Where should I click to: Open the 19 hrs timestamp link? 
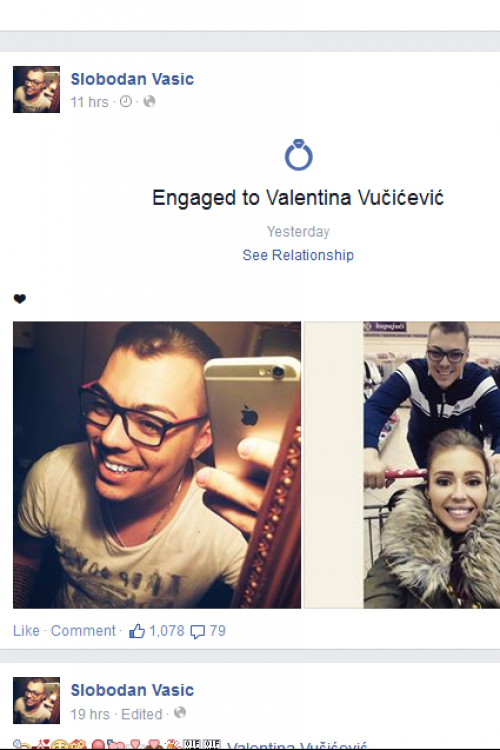click(90, 714)
